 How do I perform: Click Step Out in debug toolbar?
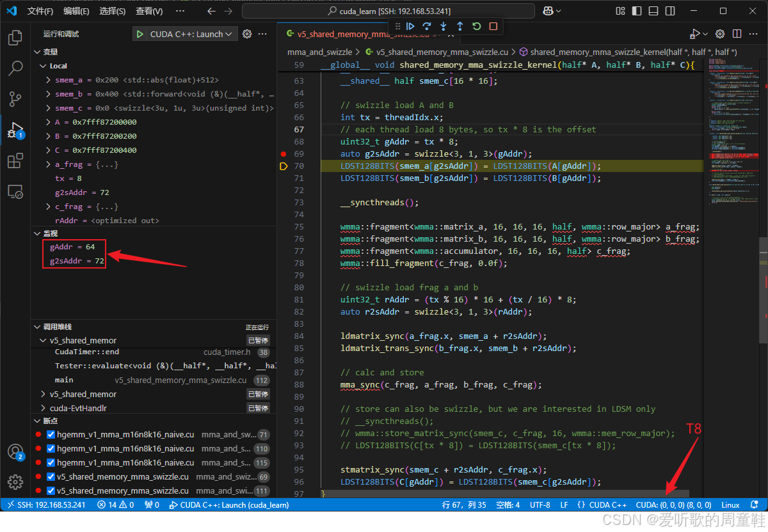(x=460, y=26)
